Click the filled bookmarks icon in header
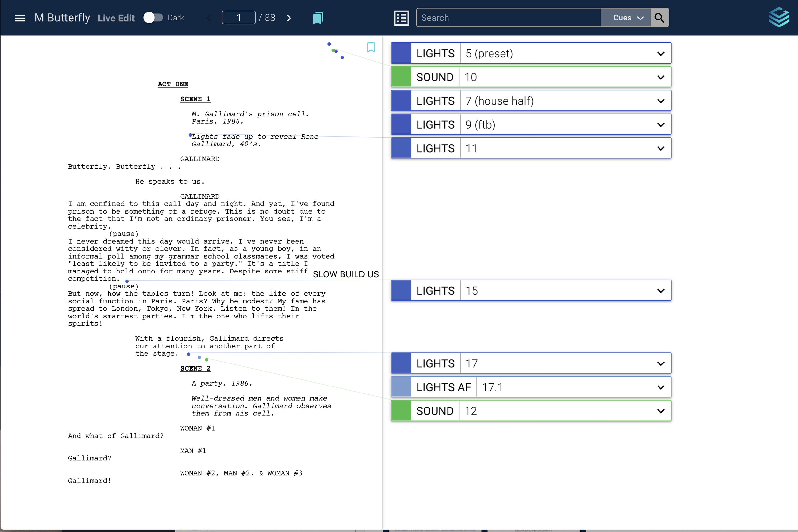 pos(318,18)
